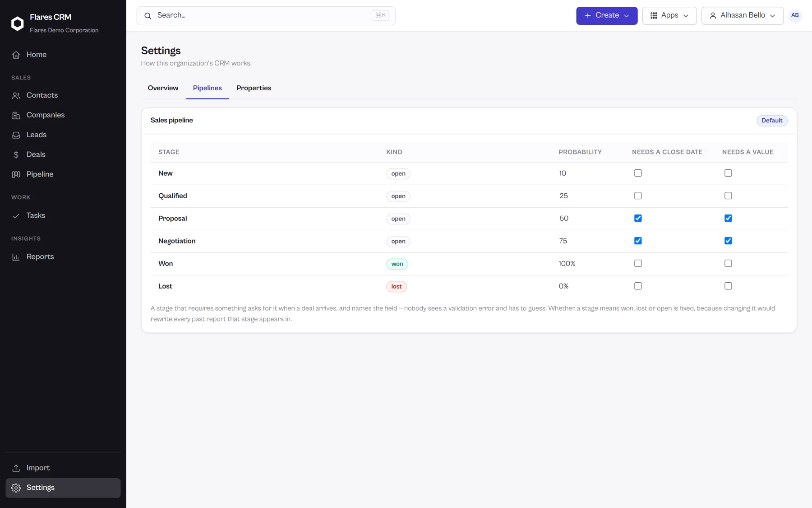Image resolution: width=812 pixels, height=508 pixels.
Task: Click the Apps button label
Action: tap(669, 15)
